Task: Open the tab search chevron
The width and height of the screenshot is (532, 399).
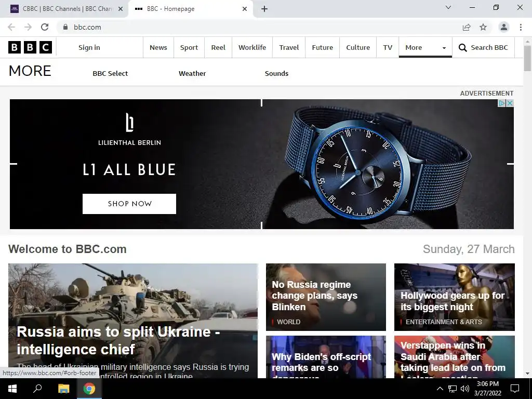Action: coord(448,7)
